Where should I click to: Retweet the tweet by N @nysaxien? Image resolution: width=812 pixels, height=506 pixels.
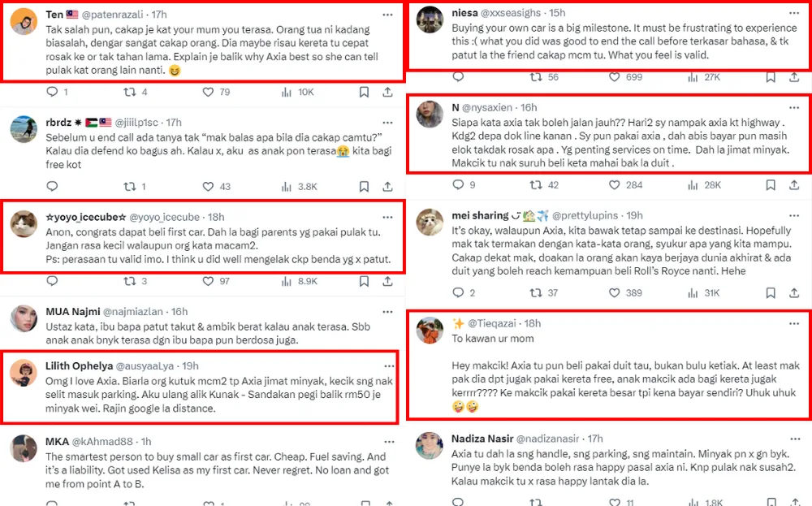point(535,185)
